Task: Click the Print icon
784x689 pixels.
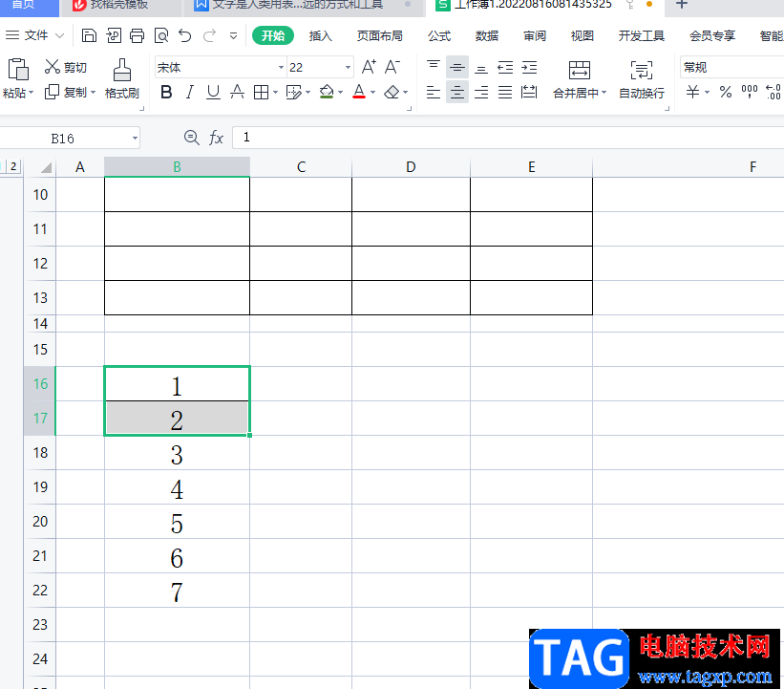Action: click(x=137, y=35)
